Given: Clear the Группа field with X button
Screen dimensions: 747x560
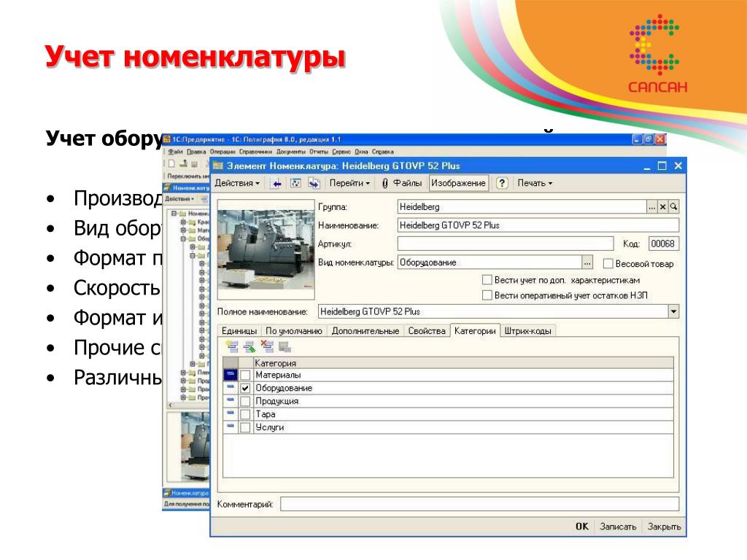Looking at the screenshot, I should point(662,207).
